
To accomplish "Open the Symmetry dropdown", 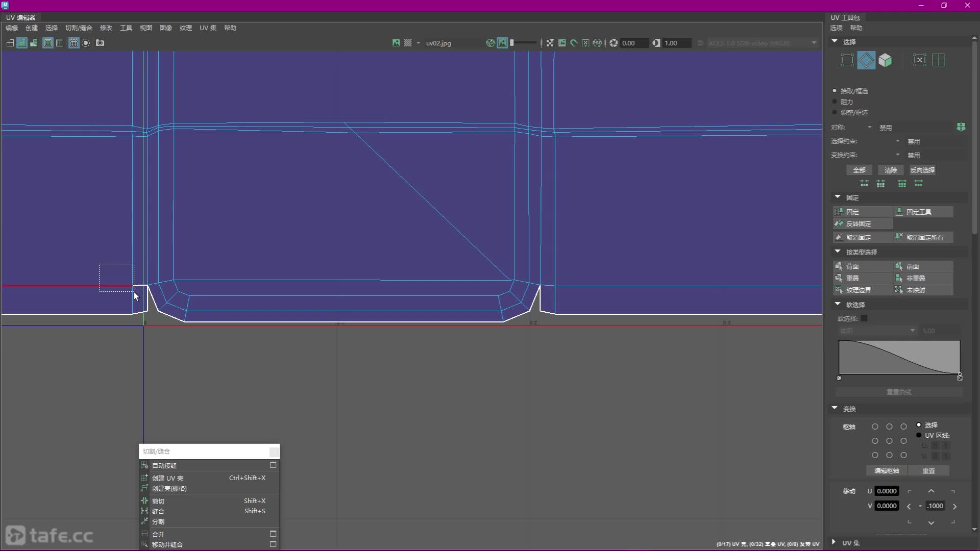I will pos(870,128).
